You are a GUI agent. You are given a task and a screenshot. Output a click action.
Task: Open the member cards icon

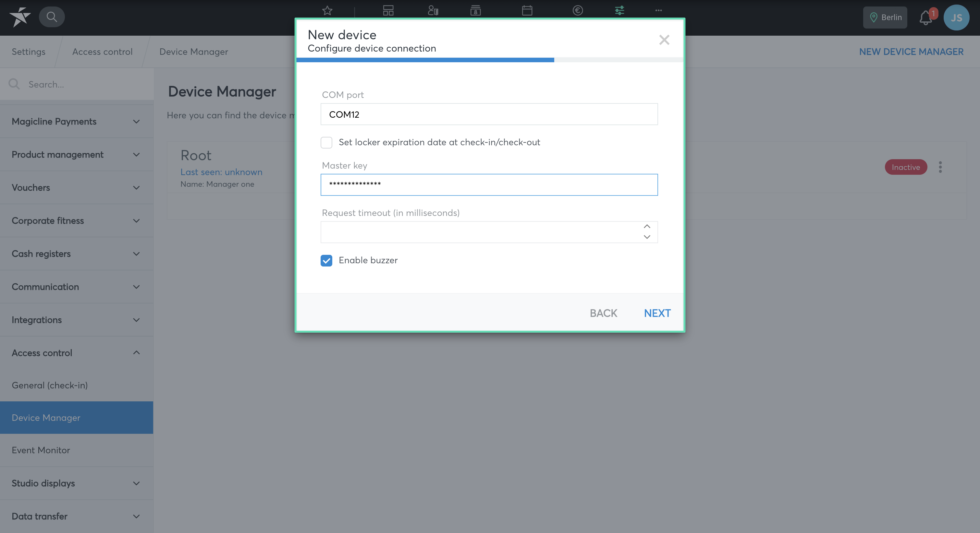pos(475,11)
